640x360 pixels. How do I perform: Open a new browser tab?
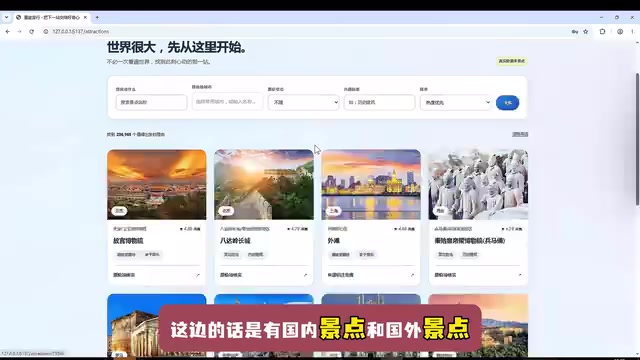coord(97,18)
